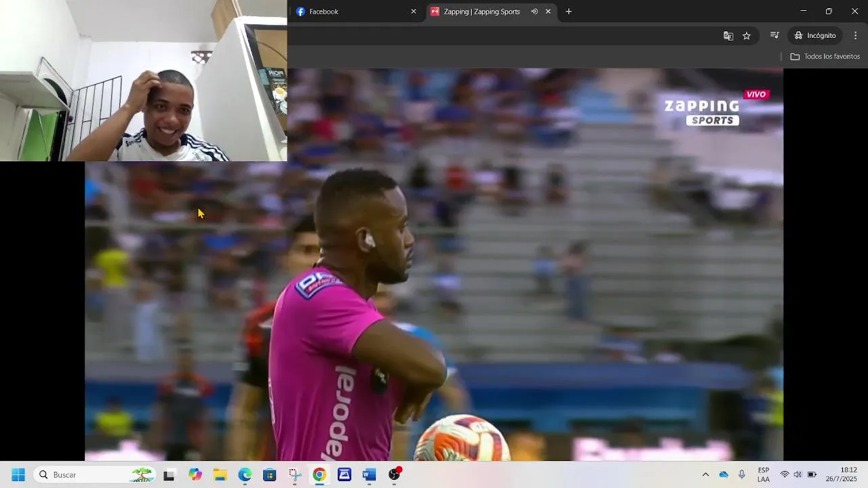Mute audio on the Zapping Sports tab
This screenshot has height=488, width=868.
click(x=534, y=12)
